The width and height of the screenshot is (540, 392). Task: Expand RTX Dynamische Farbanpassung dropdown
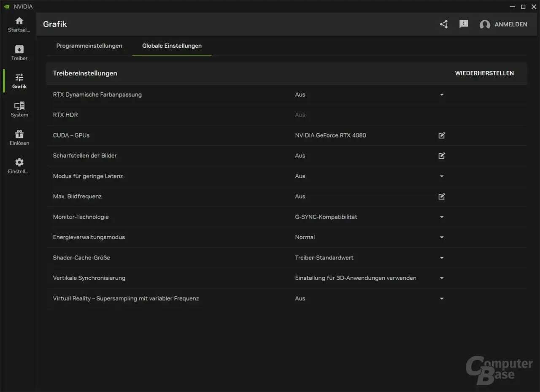(442, 95)
